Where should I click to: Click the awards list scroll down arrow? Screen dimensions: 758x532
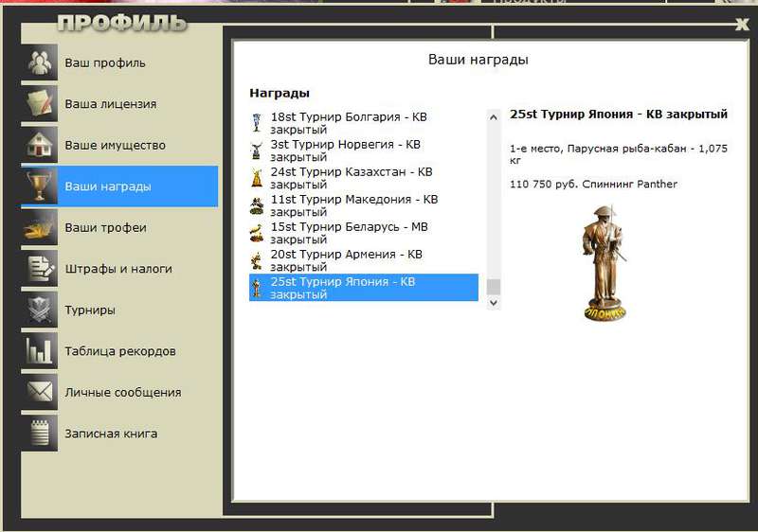pos(493,303)
